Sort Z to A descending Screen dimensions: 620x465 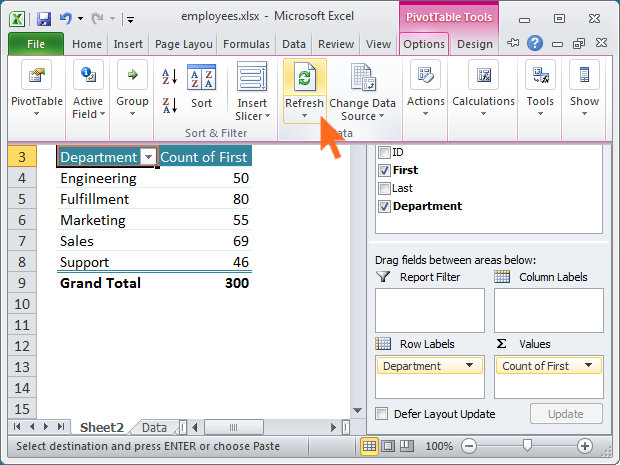point(169,106)
